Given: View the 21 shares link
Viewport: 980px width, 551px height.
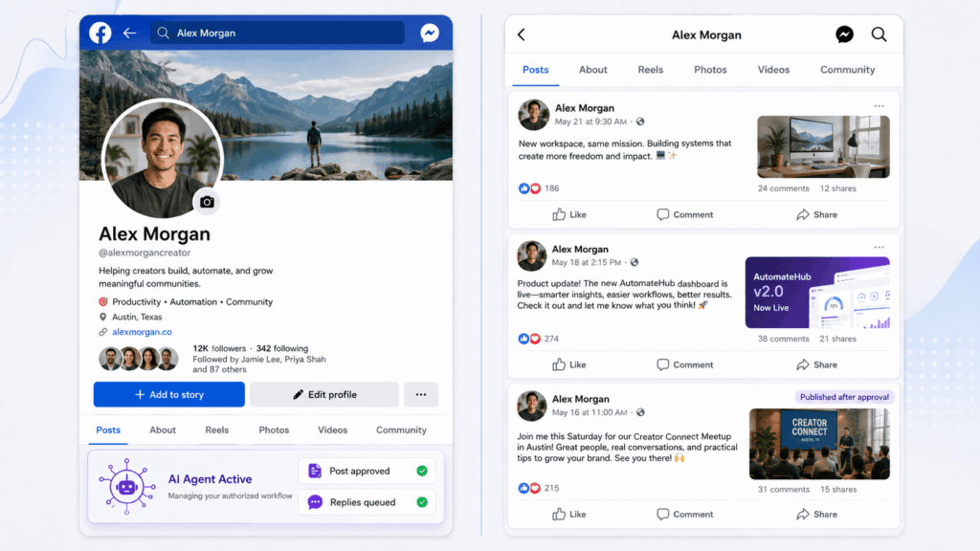Looking at the screenshot, I should tap(838, 339).
